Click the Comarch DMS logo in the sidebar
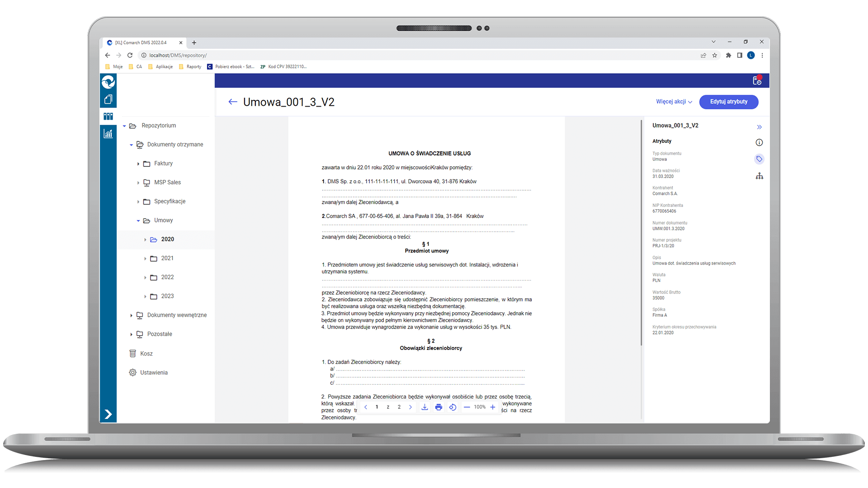This screenshot has width=868, height=488. click(x=108, y=82)
